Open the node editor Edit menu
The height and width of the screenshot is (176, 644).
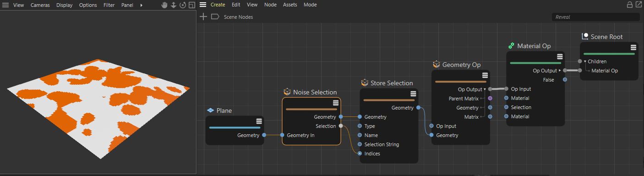click(236, 5)
